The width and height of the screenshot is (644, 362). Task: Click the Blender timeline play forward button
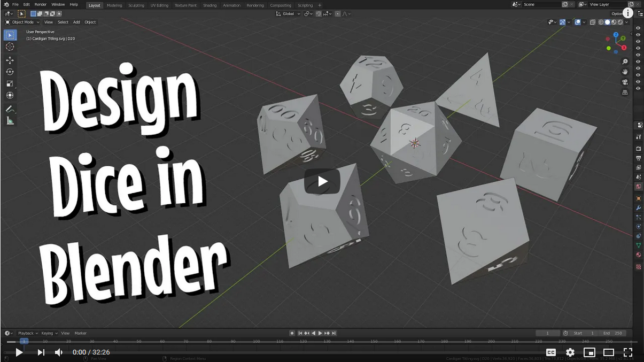point(320,333)
